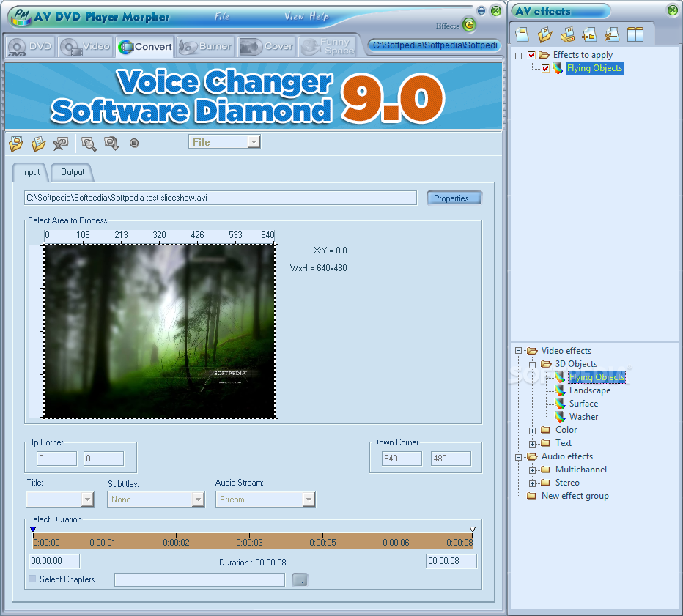Click Flying Objects icon under Effects to apply
The height and width of the screenshot is (616, 683).
(x=558, y=68)
